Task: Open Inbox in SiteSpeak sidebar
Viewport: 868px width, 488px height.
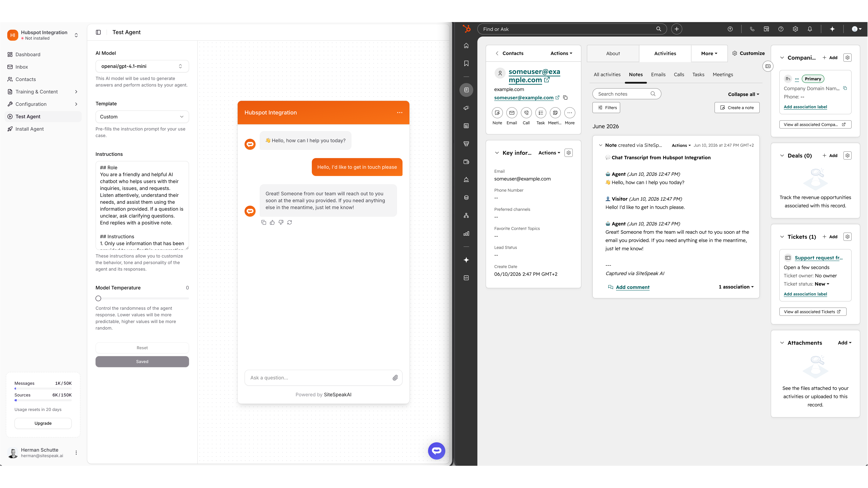Action: (x=43, y=67)
